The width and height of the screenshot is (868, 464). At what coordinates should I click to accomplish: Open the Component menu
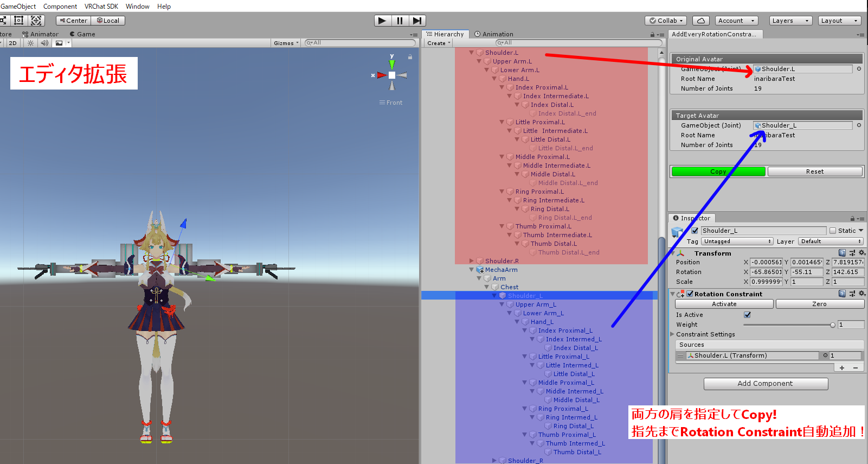pyautogui.click(x=60, y=7)
